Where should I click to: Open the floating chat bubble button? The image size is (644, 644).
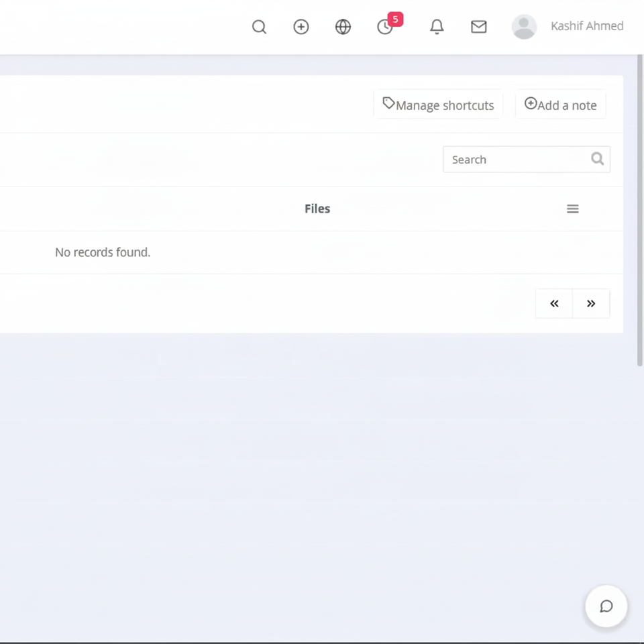606,606
